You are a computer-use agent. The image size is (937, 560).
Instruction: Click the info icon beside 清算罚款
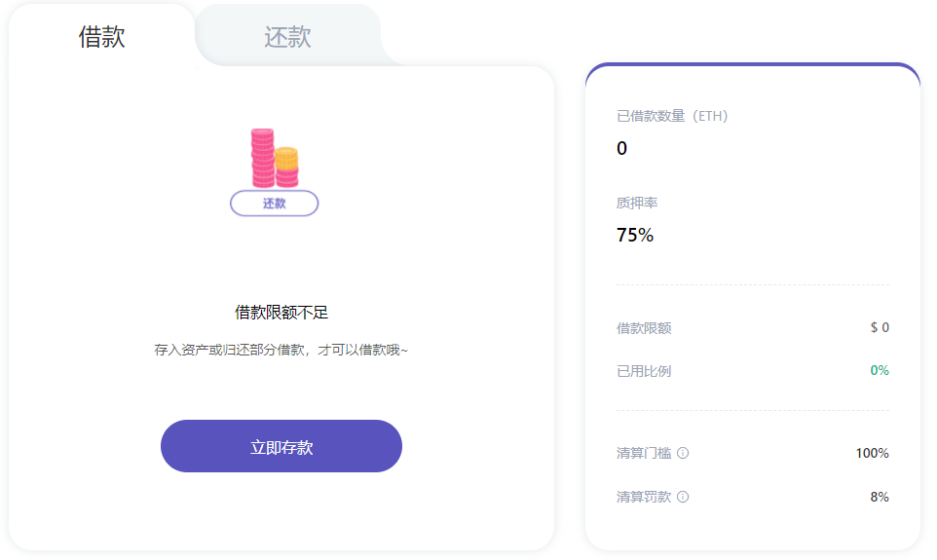[683, 497]
